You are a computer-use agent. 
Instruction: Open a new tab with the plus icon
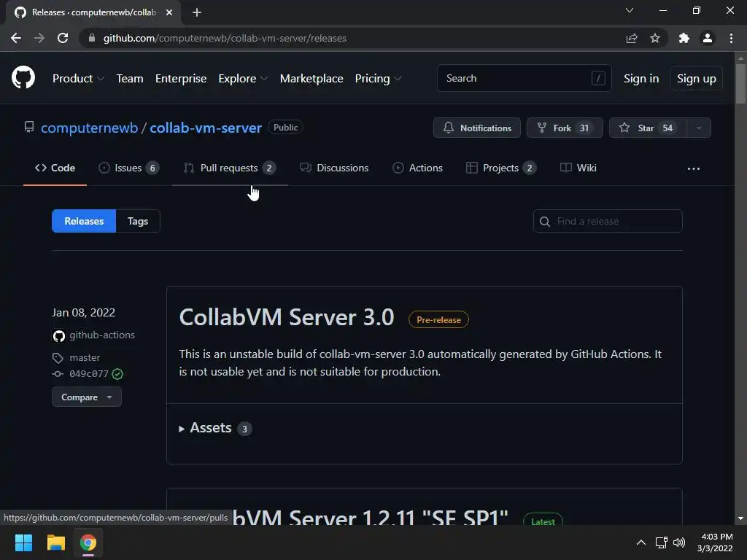(197, 12)
